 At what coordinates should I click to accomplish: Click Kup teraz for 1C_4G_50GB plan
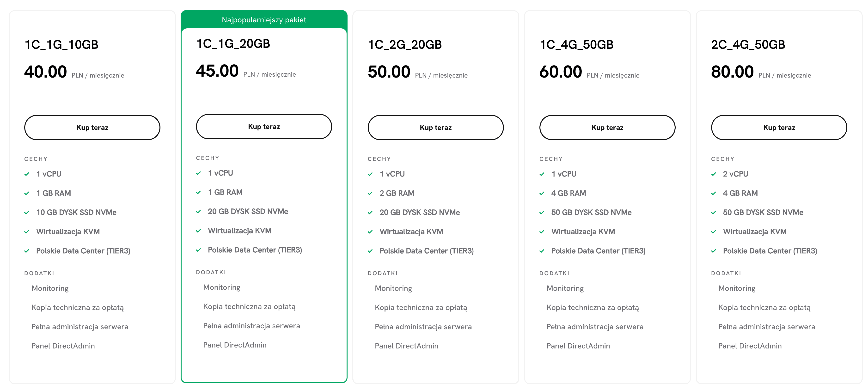[607, 128]
